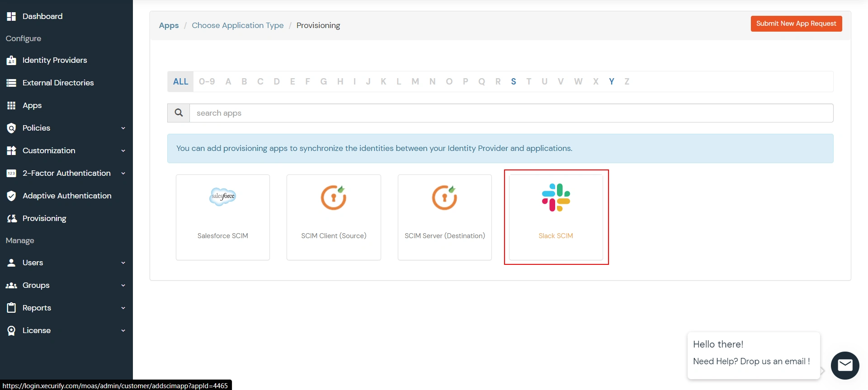Click the License badge icon
Image resolution: width=868 pixels, height=390 pixels.
[11, 330]
